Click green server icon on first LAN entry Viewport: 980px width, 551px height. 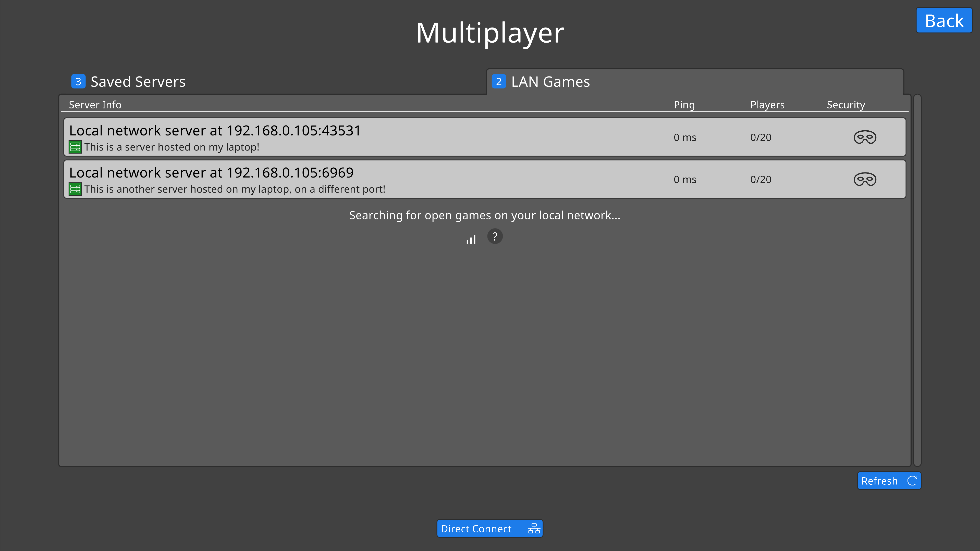[x=75, y=147]
